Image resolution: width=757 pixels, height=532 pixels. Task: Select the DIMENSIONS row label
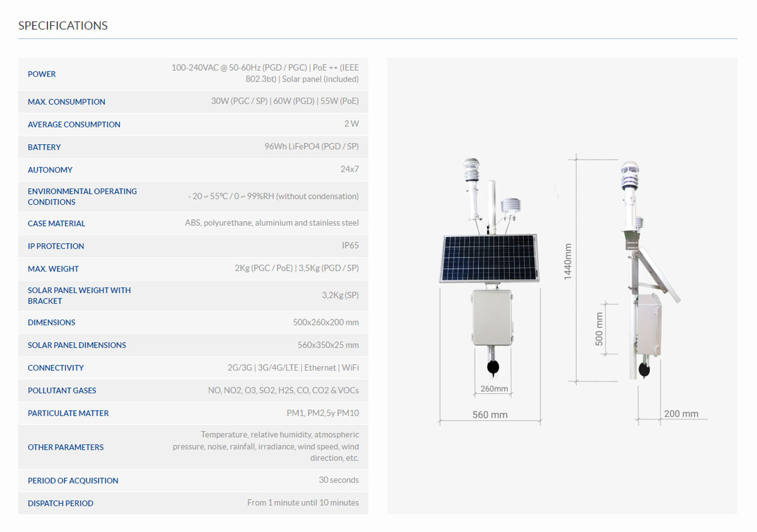[51, 322]
